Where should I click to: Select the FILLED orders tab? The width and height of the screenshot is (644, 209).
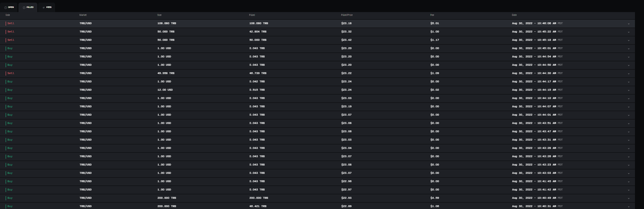pyautogui.click(x=28, y=7)
